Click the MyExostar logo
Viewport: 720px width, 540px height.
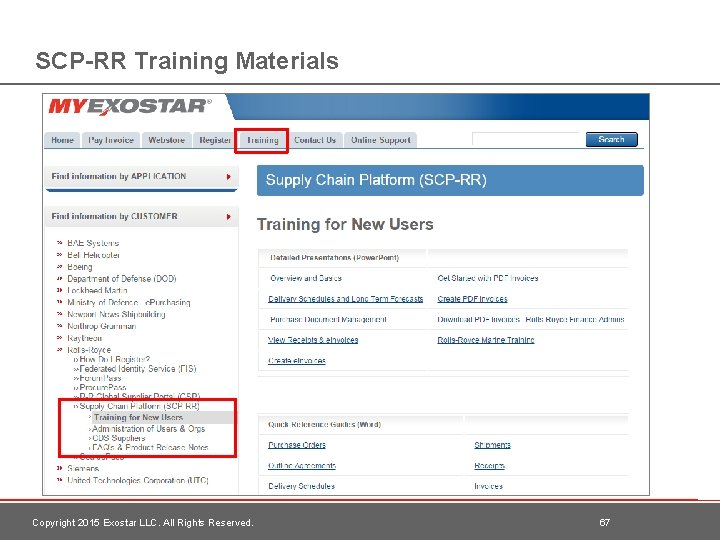coord(130,107)
